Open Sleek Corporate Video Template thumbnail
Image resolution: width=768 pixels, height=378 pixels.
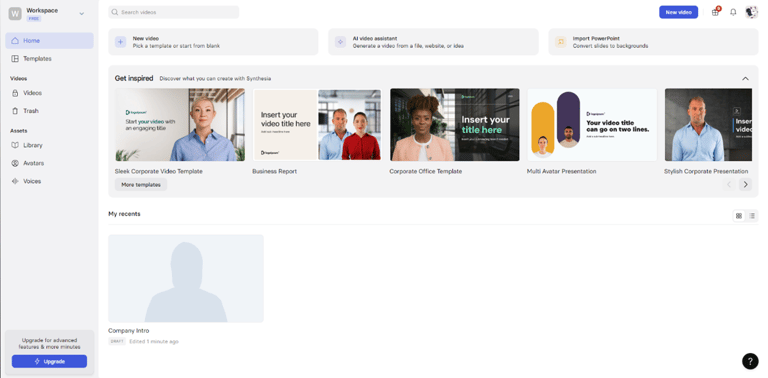click(180, 125)
